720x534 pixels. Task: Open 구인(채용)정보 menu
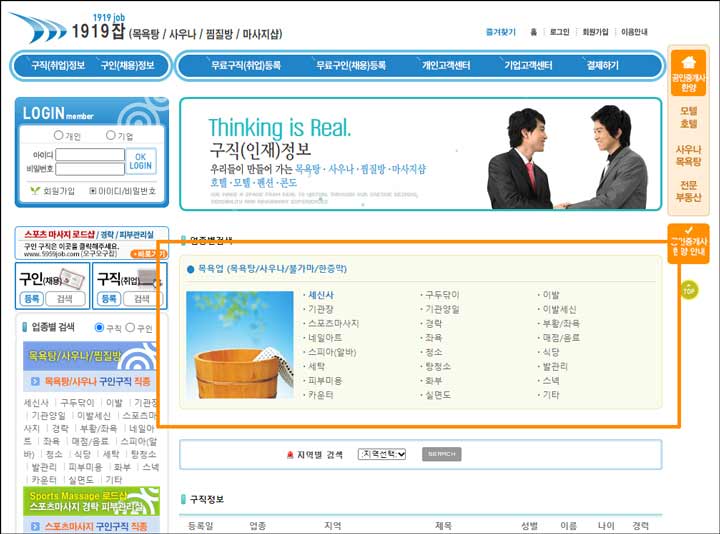pos(128,66)
